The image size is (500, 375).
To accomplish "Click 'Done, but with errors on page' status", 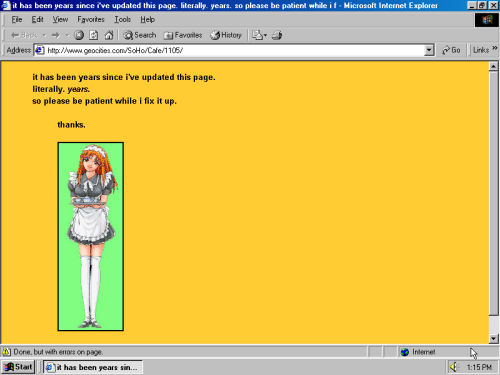I will (58, 352).
